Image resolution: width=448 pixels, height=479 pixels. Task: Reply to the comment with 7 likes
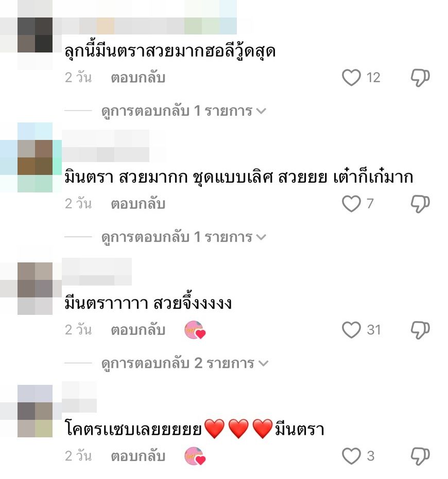coord(138,204)
